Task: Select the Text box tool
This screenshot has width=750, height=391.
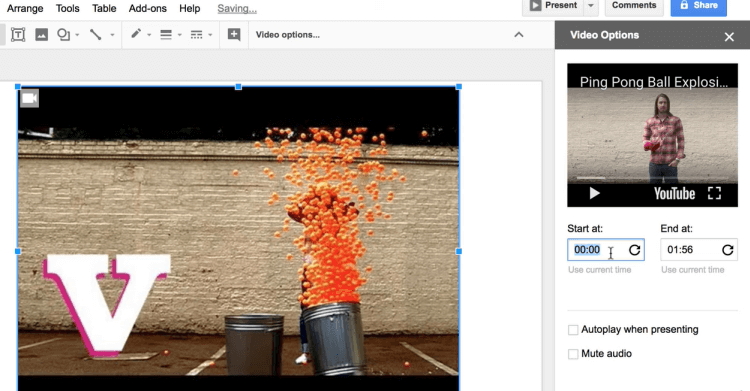Action: [18, 34]
